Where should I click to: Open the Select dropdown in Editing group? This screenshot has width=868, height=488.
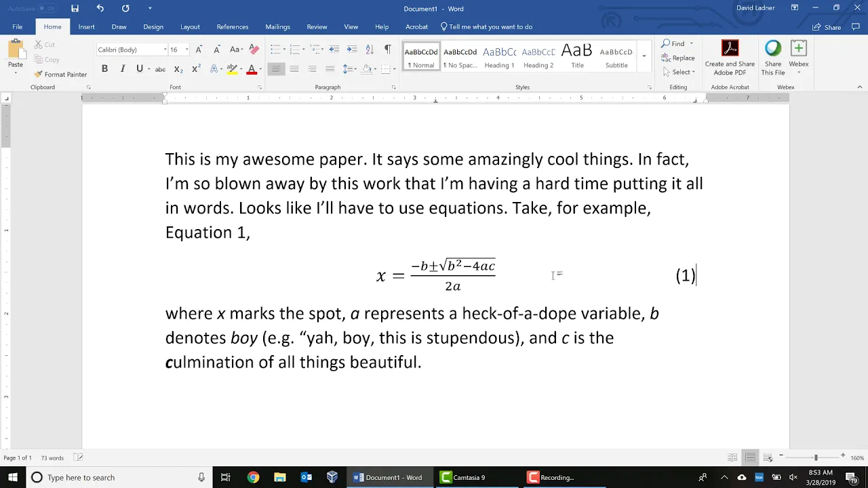click(678, 72)
